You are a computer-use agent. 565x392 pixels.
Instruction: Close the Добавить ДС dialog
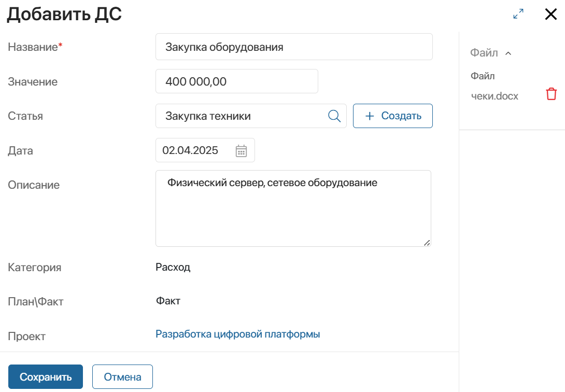(550, 14)
